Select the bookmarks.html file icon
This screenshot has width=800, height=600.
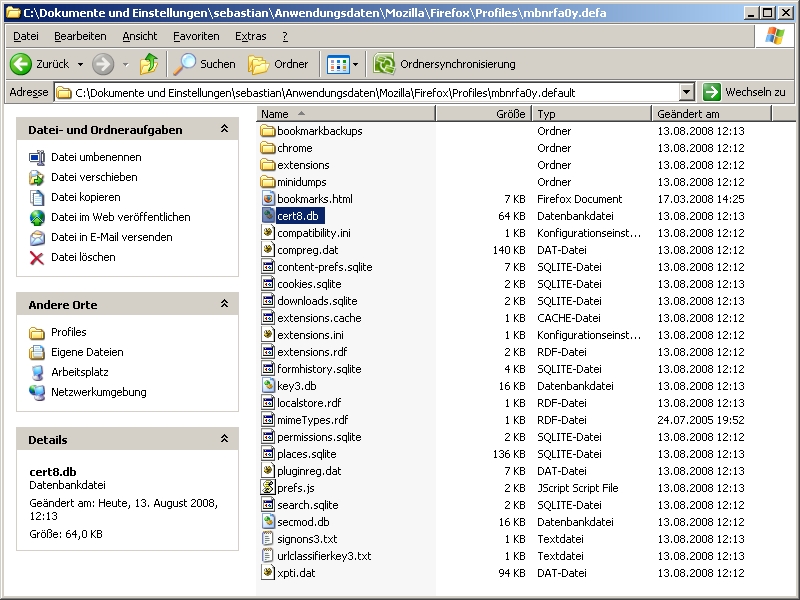[268, 199]
